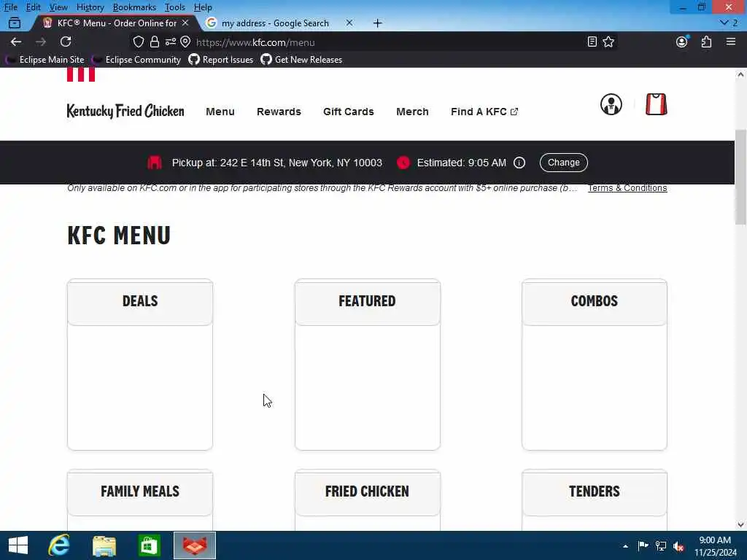Open extensions puzzle icon

click(706, 42)
